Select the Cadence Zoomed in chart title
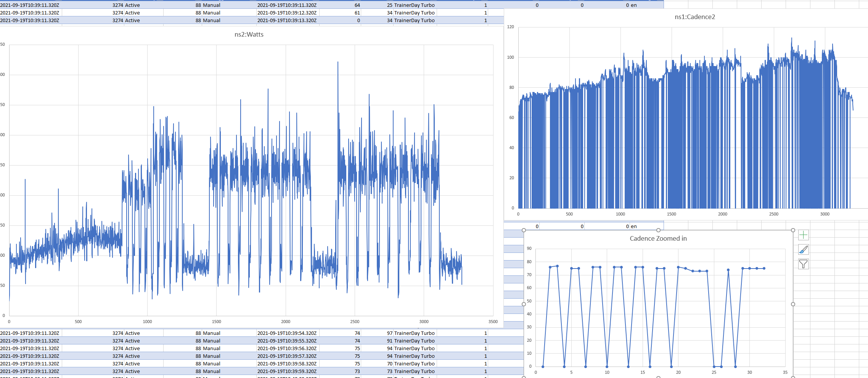 pyautogui.click(x=658, y=238)
